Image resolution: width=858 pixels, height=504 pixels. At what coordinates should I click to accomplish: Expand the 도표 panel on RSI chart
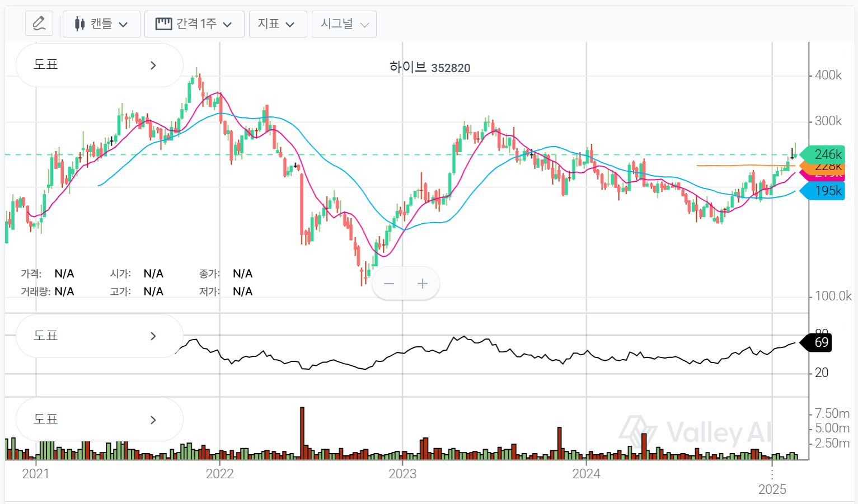(x=99, y=336)
